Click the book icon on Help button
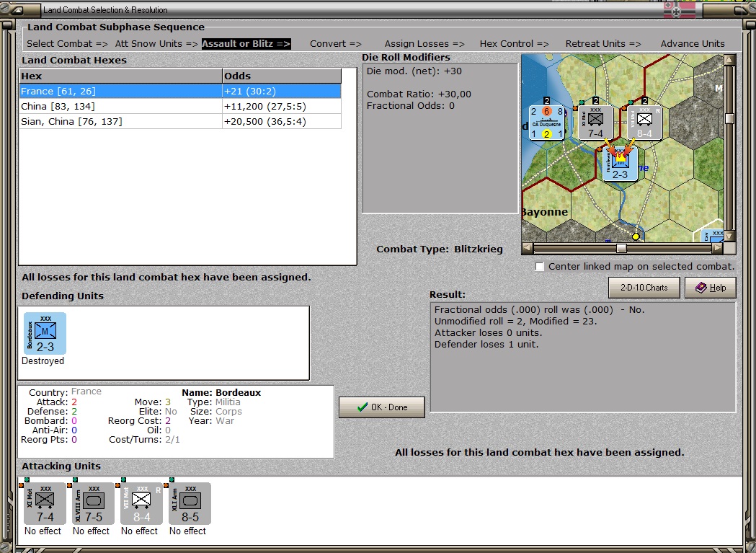 (701, 288)
